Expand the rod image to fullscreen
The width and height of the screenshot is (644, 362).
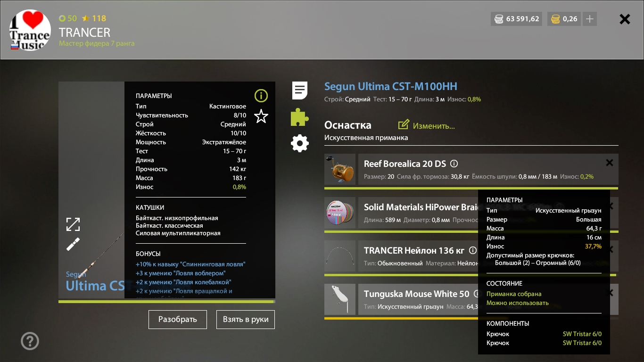click(x=73, y=224)
